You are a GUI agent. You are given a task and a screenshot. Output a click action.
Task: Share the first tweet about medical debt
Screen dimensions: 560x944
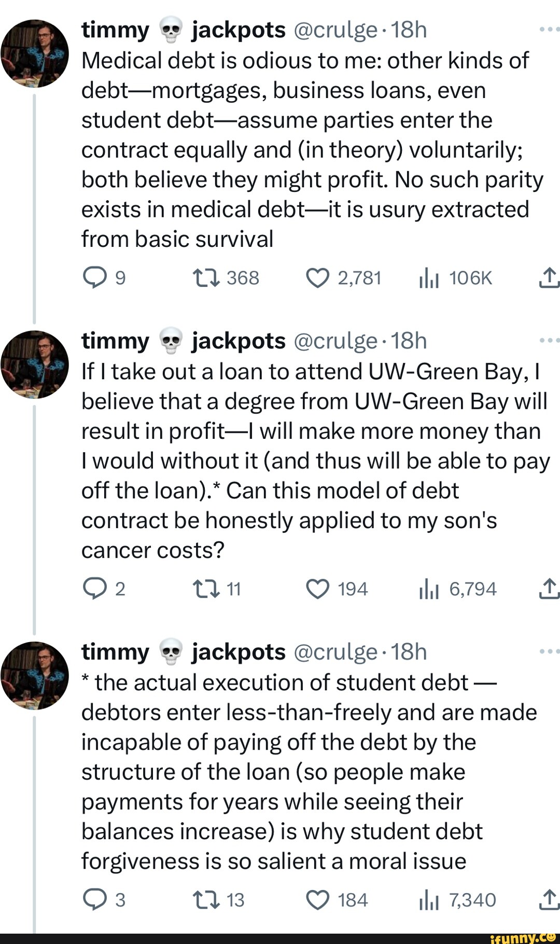pyautogui.click(x=549, y=278)
